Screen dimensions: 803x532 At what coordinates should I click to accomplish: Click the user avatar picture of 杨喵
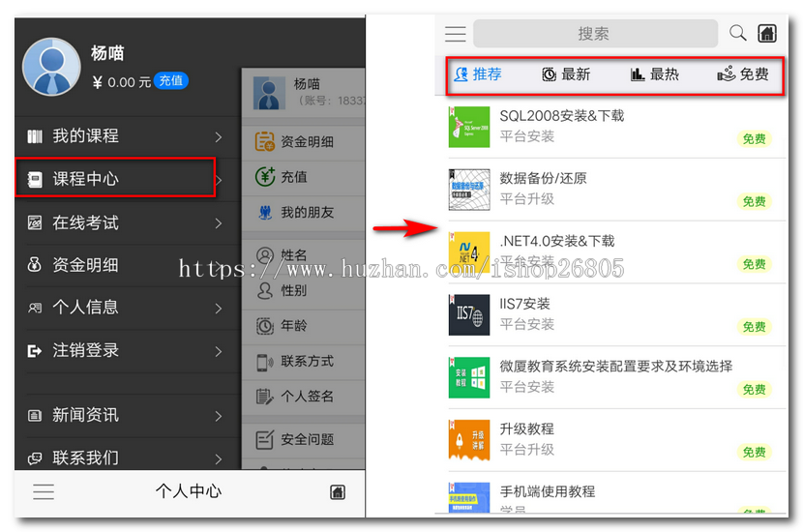pos(51,67)
